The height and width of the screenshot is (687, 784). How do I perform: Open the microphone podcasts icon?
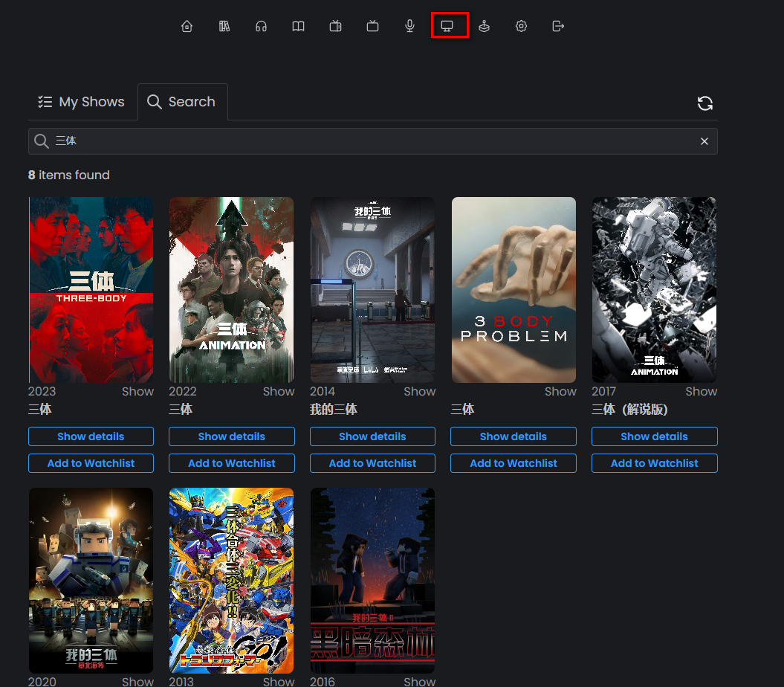pos(409,26)
